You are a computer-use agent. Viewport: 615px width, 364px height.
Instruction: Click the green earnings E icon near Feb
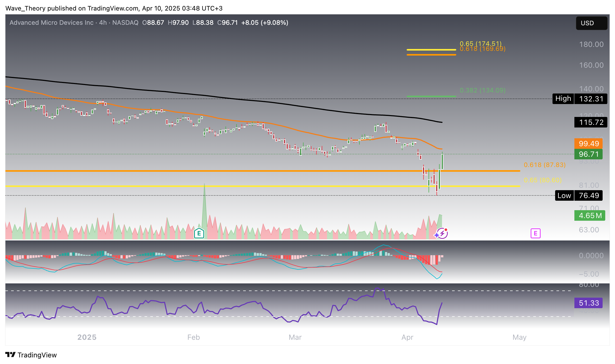(x=199, y=233)
